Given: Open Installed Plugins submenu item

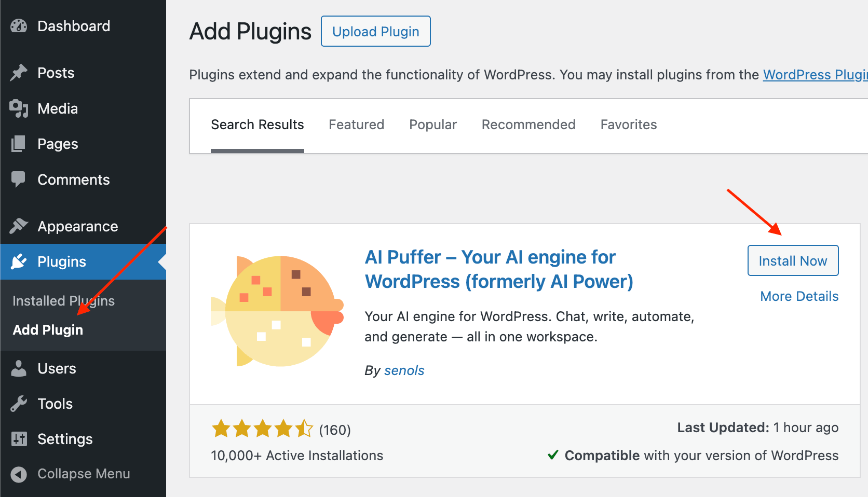Looking at the screenshot, I should [63, 301].
